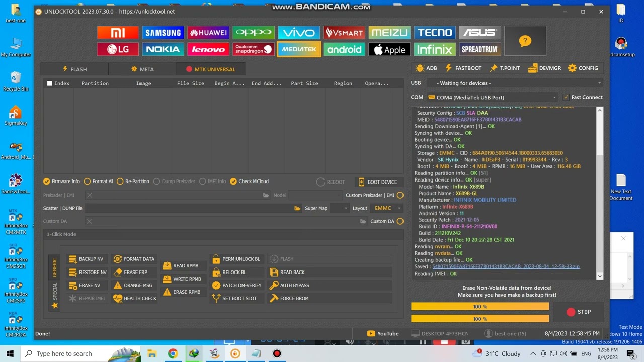
Task: Enable the Re-Partition option
Action: coord(133,182)
